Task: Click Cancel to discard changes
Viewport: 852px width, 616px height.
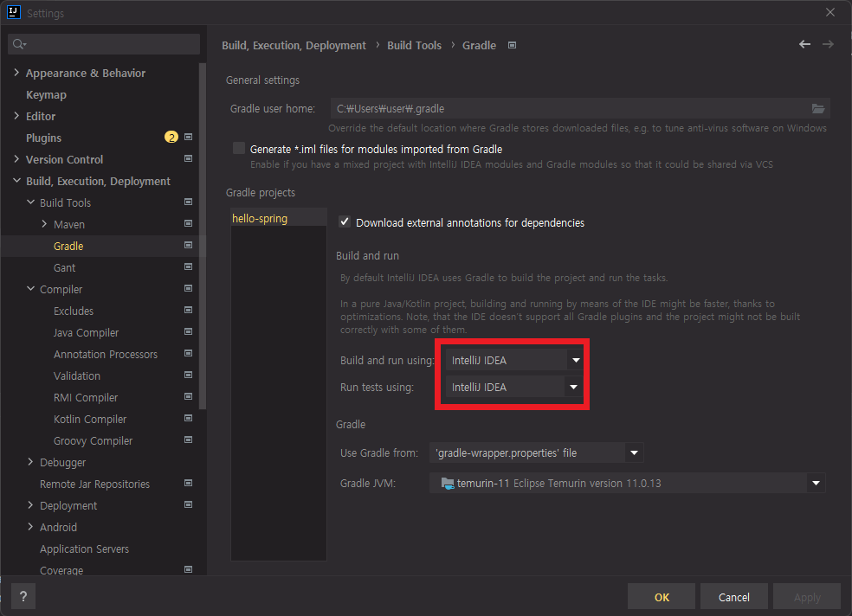Action: pos(733,597)
